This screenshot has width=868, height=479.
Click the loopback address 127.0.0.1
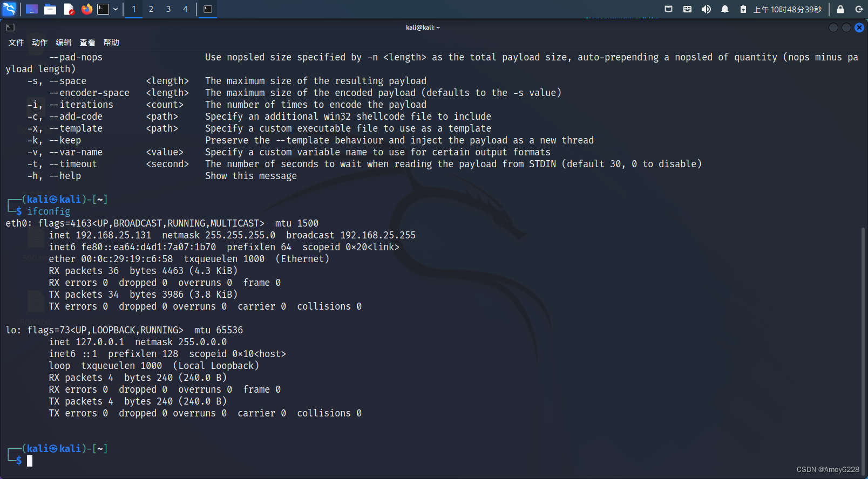coord(100,342)
